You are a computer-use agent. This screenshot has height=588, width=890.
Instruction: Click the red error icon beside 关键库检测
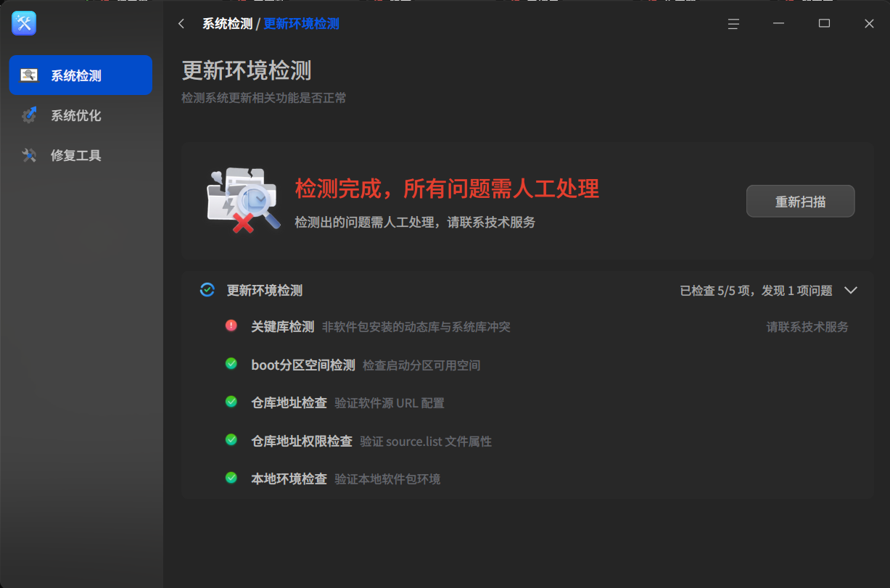point(231,326)
